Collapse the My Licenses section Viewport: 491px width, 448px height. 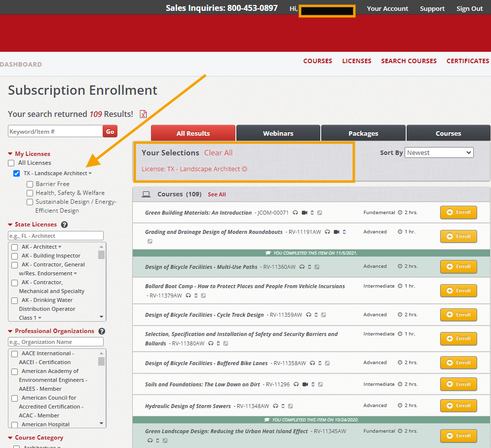(10, 153)
